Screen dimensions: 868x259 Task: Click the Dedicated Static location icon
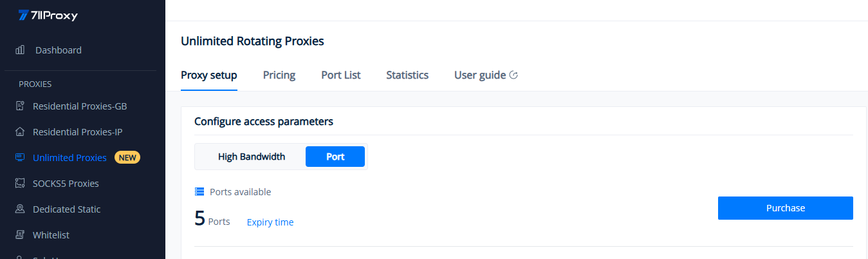(x=20, y=209)
